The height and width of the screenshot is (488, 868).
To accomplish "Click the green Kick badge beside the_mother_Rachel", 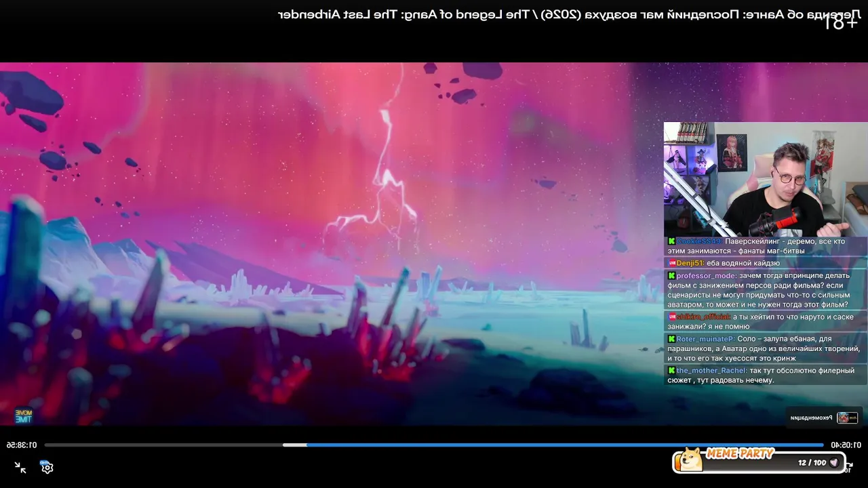I will (x=671, y=371).
